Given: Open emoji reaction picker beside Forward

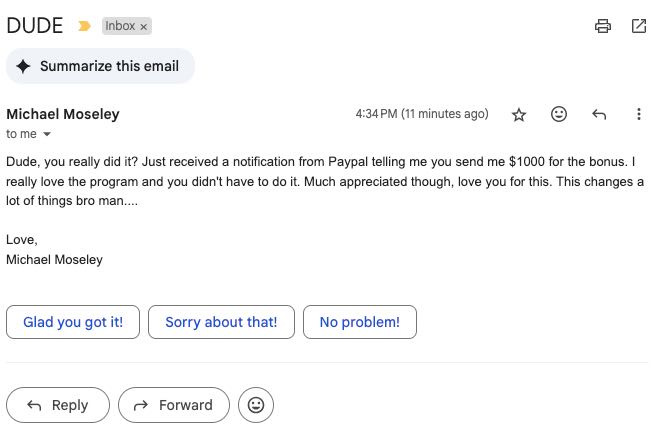Looking at the screenshot, I should (x=256, y=405).
